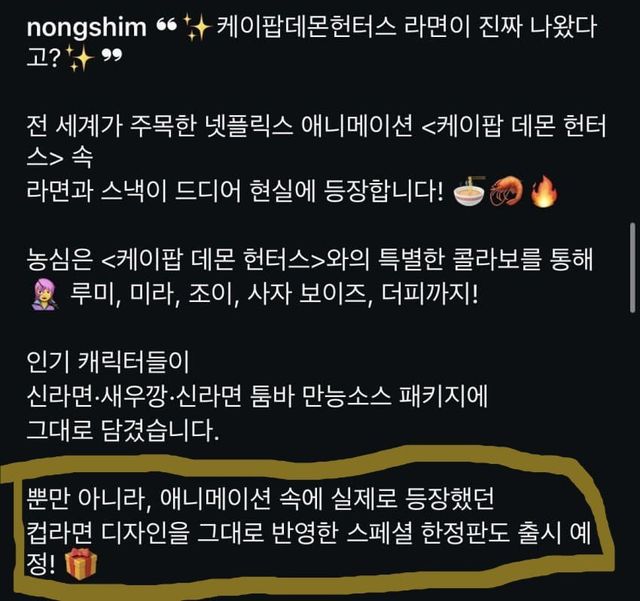Click the text 그대로 담겼습니다.
This screenshot has width=640, height=601.
pos(123,430)
